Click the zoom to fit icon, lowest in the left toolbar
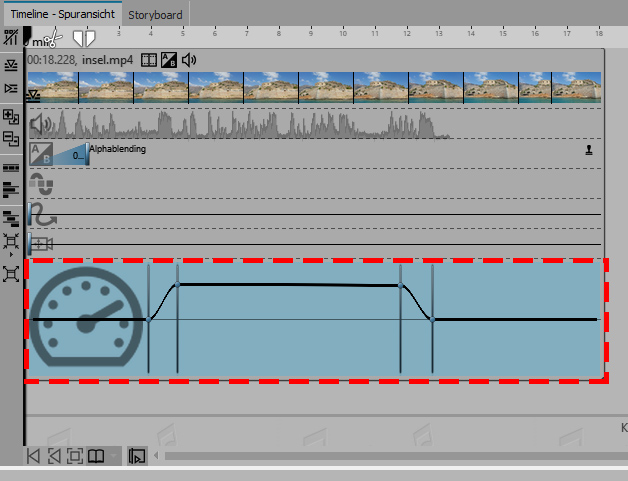Screen dimensions: 628x481 [11, 274]
